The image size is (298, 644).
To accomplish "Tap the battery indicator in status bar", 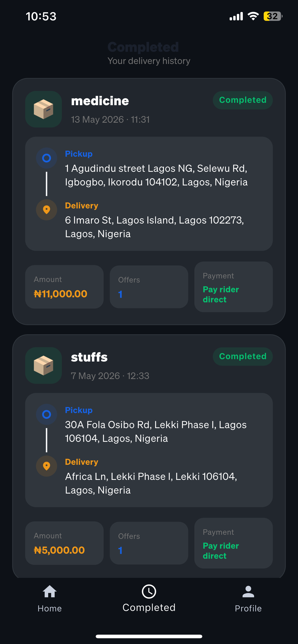I will [273, 16].
